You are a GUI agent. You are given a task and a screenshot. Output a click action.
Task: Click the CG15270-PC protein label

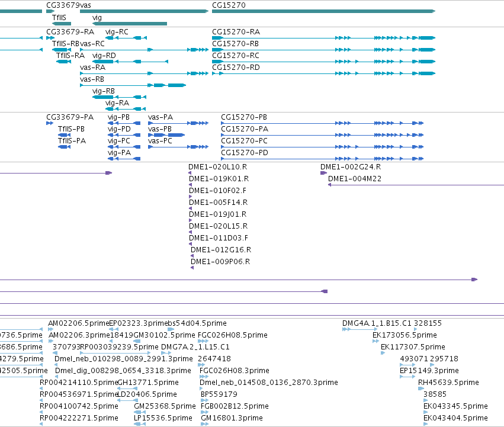[x=244, y=141]
